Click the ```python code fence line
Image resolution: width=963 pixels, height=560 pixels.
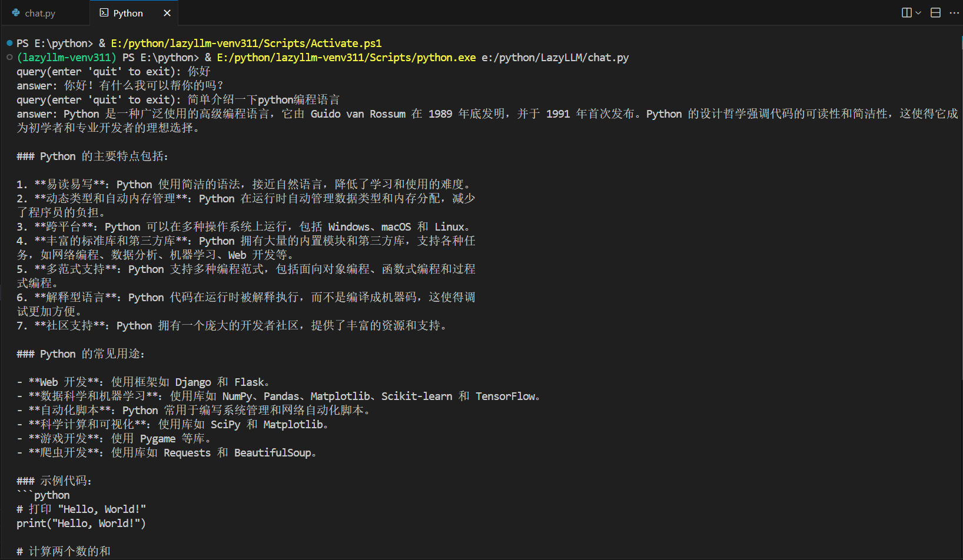[43, 495]
